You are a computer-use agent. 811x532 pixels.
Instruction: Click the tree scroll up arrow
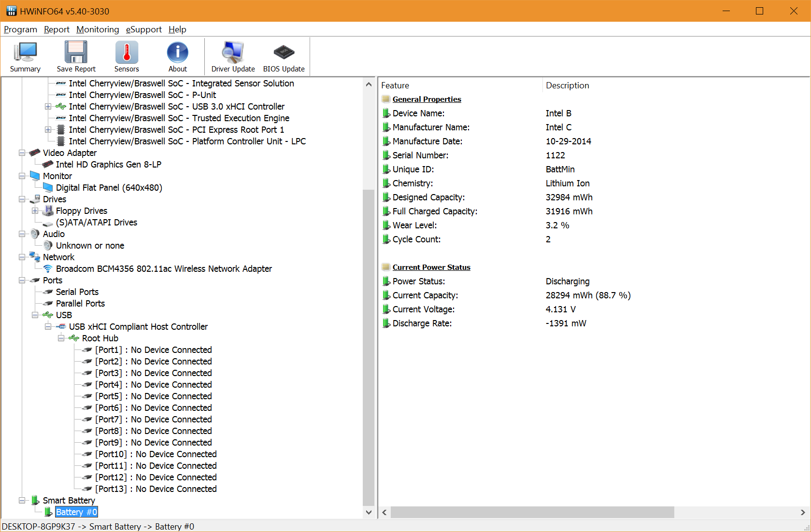pyautogui.click(x=369, y=84)
